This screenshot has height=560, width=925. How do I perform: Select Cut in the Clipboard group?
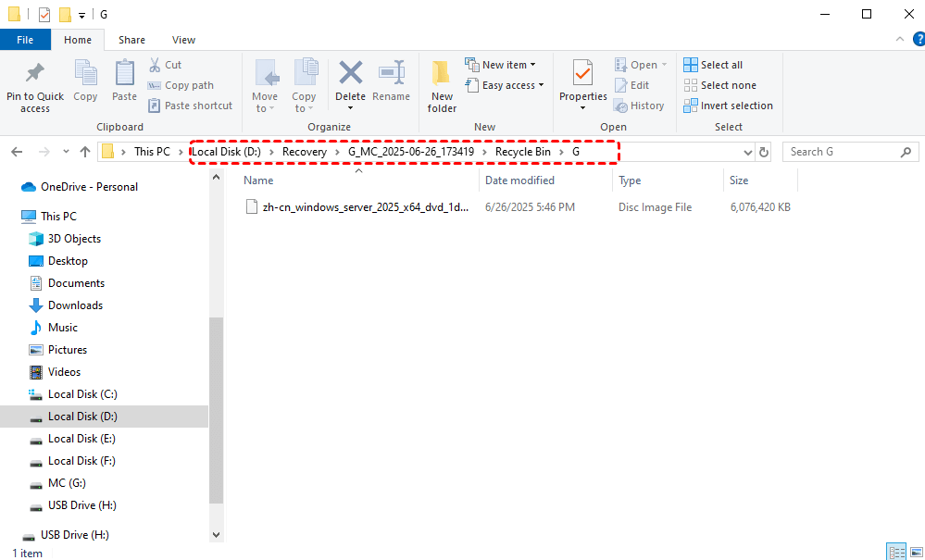[165, 65]
